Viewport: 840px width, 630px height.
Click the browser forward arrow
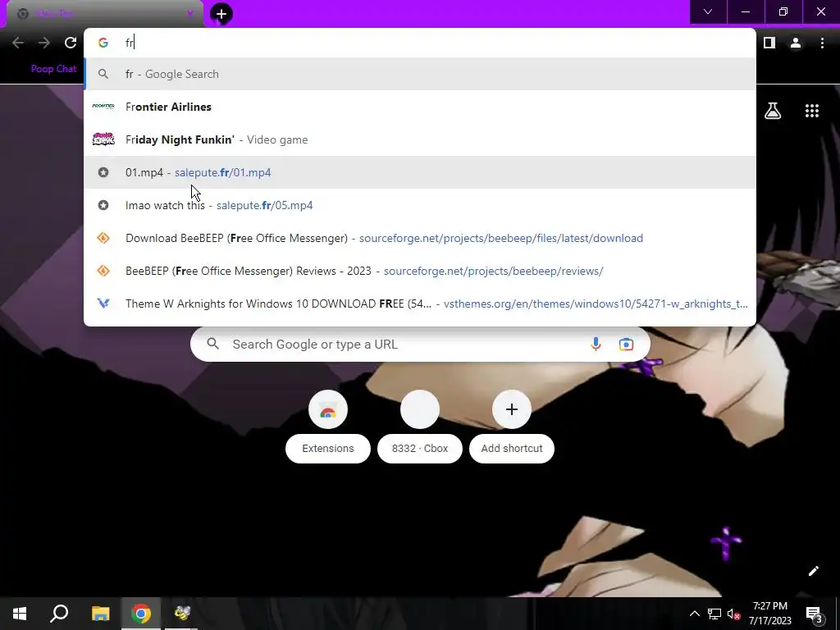coord(44,43)
